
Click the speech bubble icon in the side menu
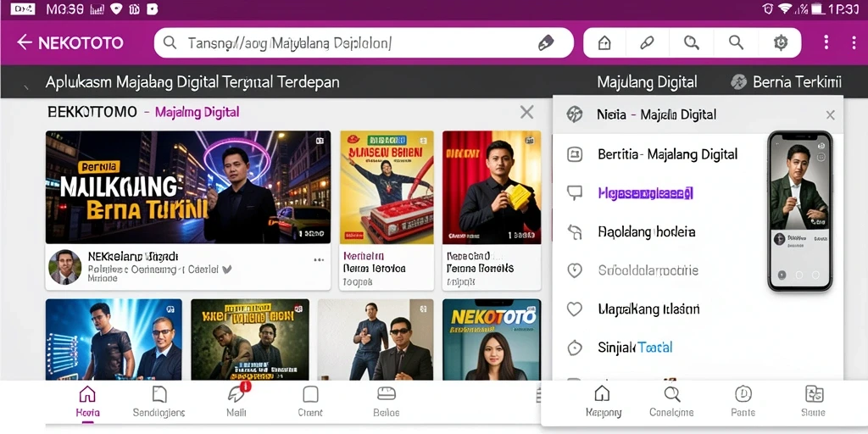coord(575,192)
